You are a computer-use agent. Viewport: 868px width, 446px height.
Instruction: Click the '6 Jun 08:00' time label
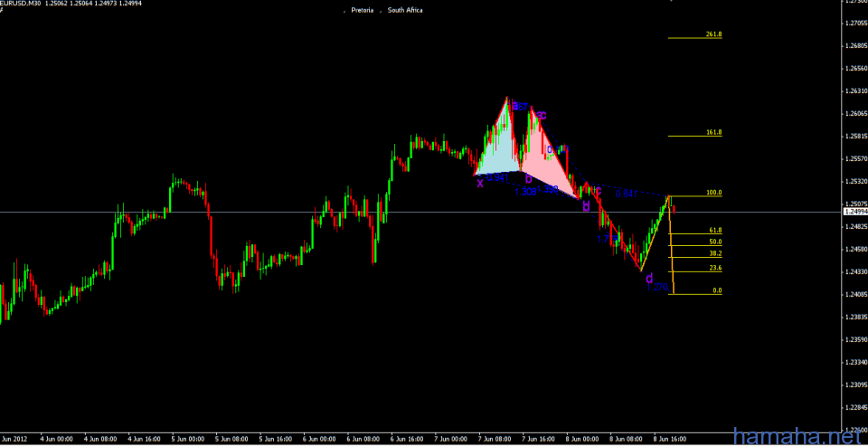(363, 440)
